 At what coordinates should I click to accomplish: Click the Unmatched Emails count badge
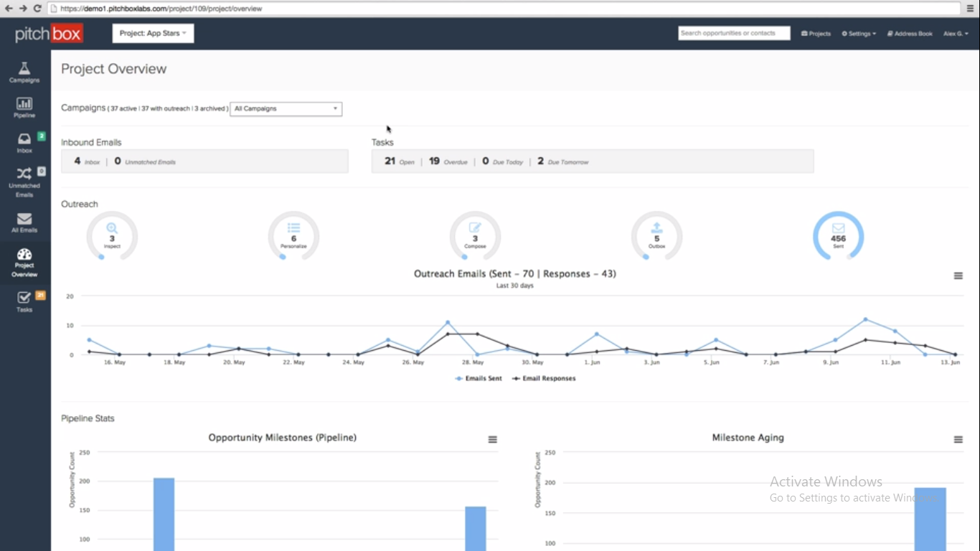41,171
